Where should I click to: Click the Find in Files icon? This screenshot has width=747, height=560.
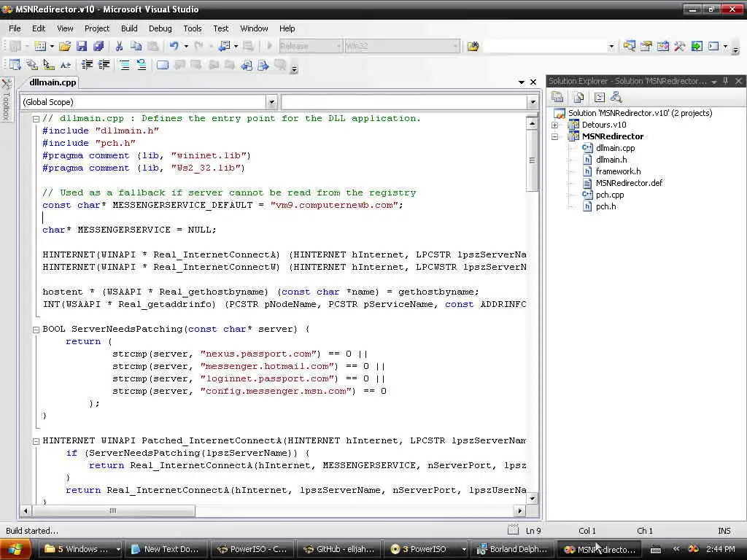(x=473, y=46)
